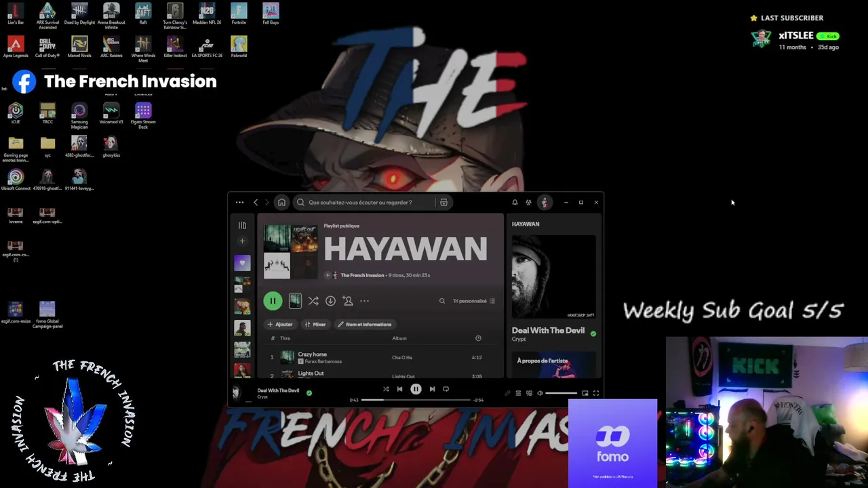This screenshot has width=868, height=488.
Task: Expand the Your Library sidebar
Action: pyautogui.click(x=242, y=225)
